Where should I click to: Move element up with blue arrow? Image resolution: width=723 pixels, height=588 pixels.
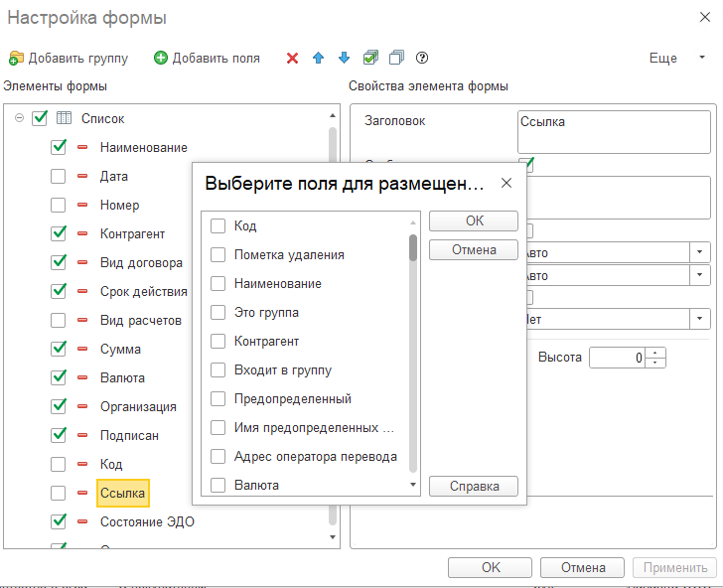click(318, 58)
